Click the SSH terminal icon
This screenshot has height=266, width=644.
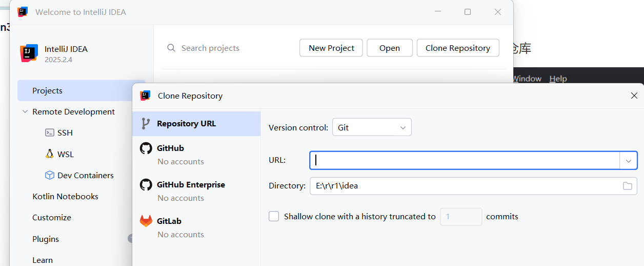[x=50, y=132]
